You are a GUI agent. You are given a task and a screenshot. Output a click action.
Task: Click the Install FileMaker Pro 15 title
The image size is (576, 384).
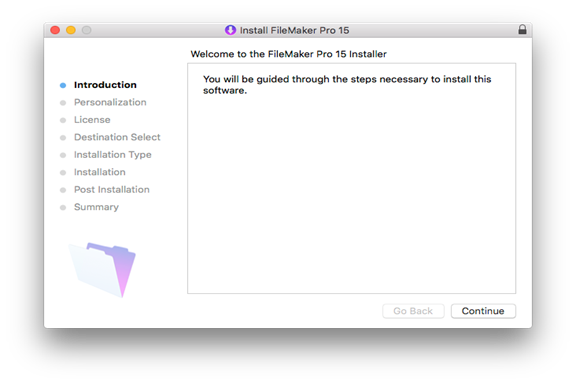[294, 30]
